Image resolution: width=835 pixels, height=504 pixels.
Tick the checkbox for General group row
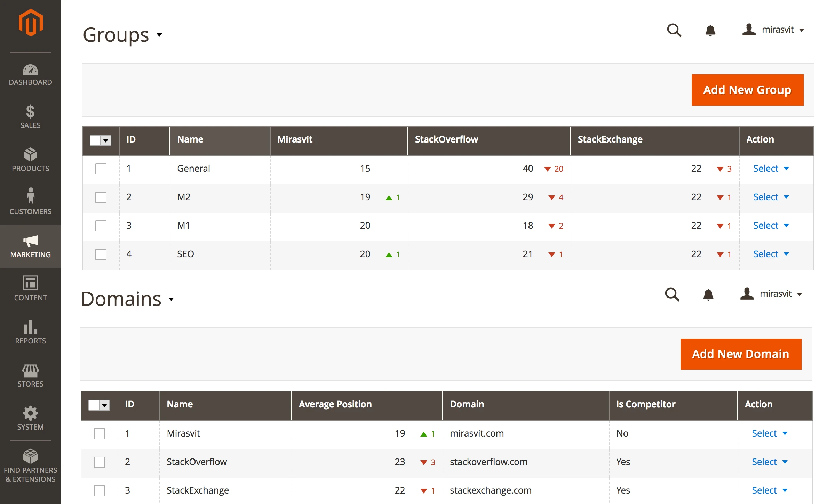point(101,169)
